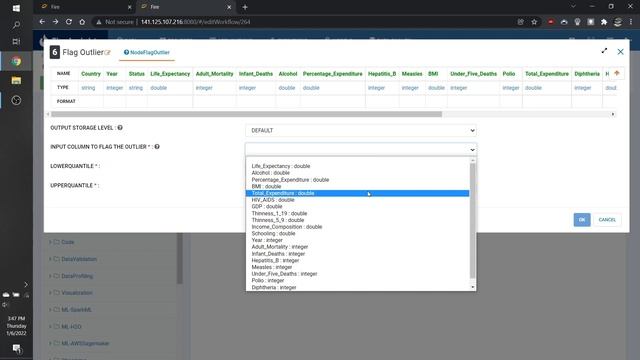Open the Output Storage Level DEFAULT dropdown
This screenshot has width=640, height=360.
(x=361, y=130)
